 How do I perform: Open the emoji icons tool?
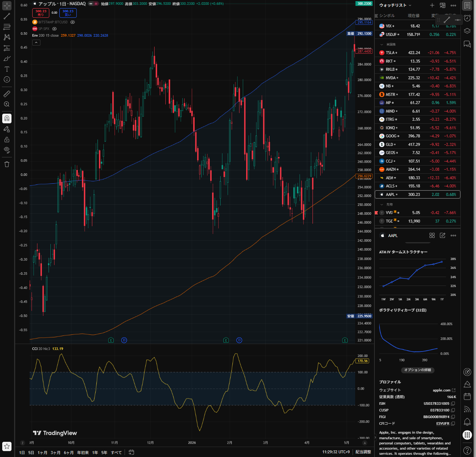tap(7, 79)
